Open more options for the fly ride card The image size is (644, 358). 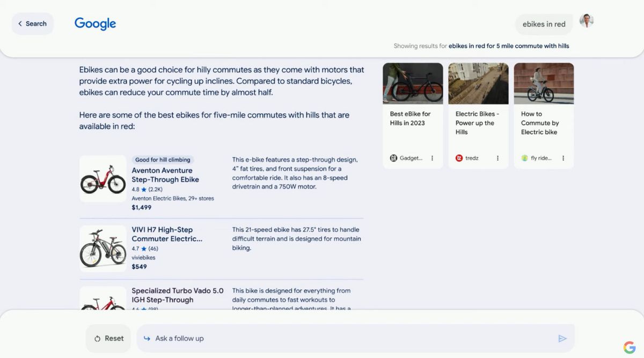[x=563, y=158]
